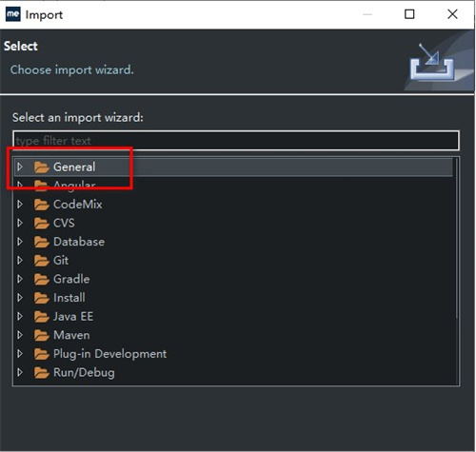Select the Java EE entry
Image resolution: width=476 pixels, height=452 pixels.
[73, 317]
